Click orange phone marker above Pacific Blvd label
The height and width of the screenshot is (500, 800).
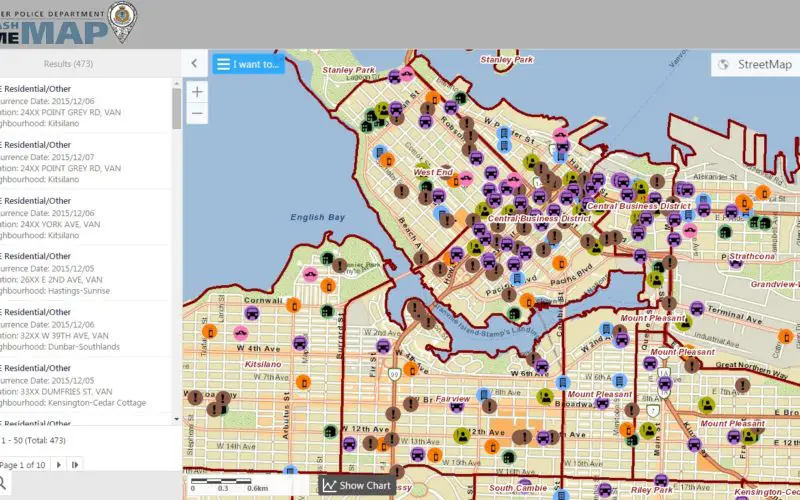560,263
